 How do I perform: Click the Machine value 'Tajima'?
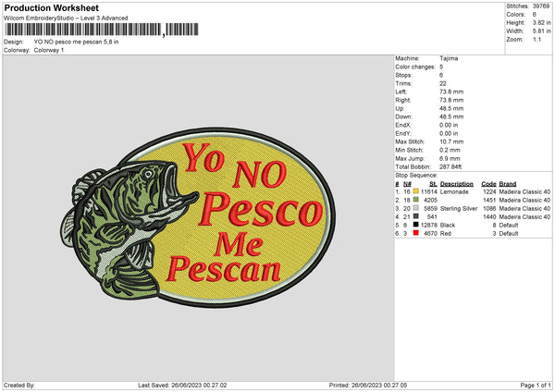click(449, 58)
